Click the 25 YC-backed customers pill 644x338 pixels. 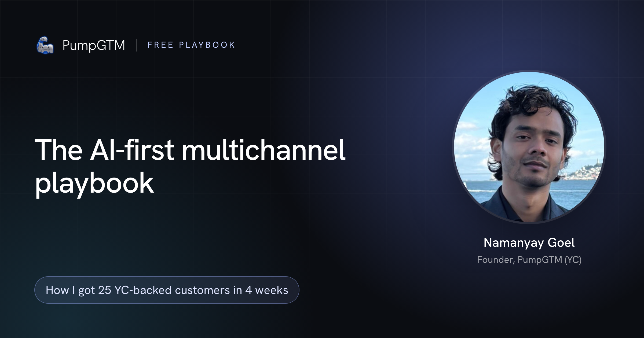(167, 290)
